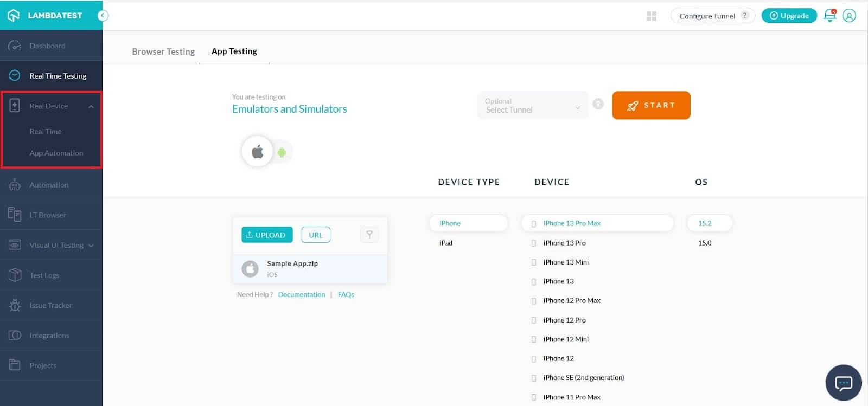Select App Automation under Real Device
Screen dimensions: 868x406
(x=56, y=153)
